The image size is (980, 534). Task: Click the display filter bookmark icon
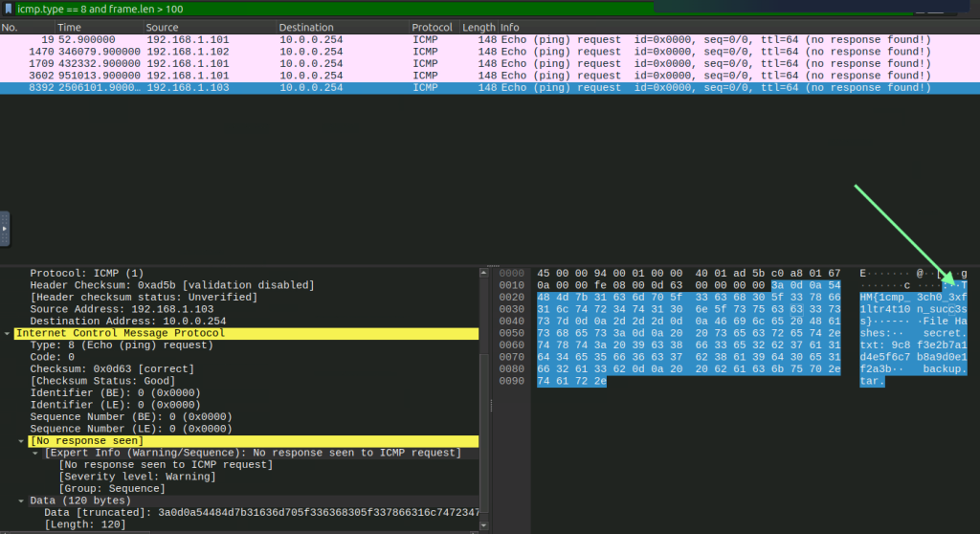pos(8,9)
